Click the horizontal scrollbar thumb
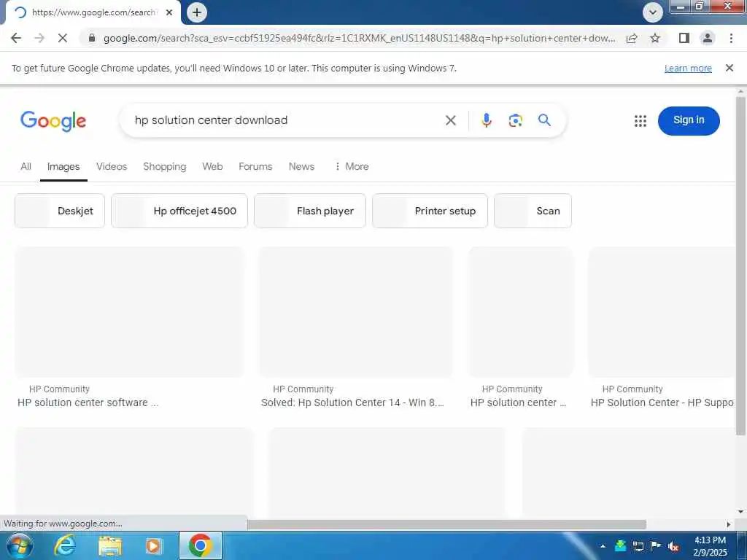The image size is (747, 560). 447,524
